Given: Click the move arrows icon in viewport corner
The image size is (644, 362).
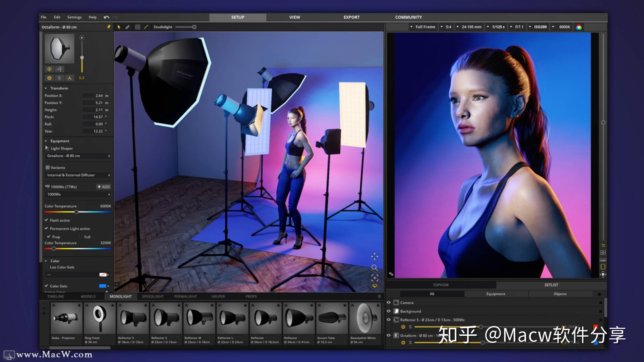Looking at the screenshot, I should coord(375,256).
